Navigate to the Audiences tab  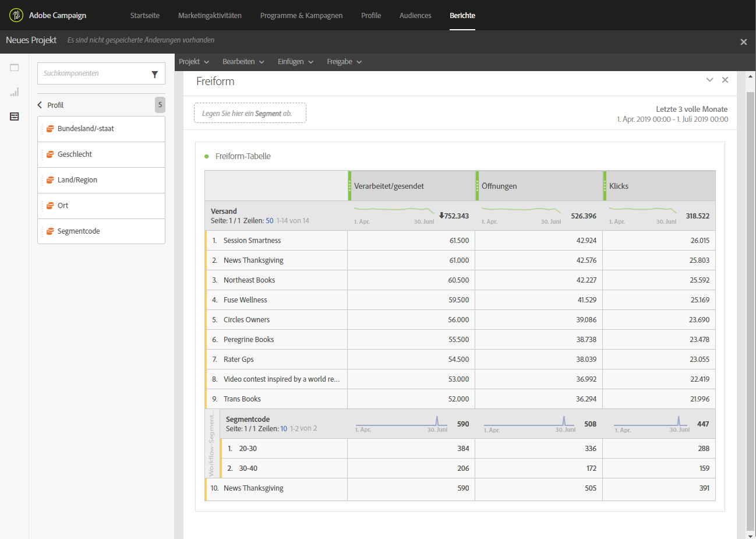pyautogui.click(x=415, y=15)
